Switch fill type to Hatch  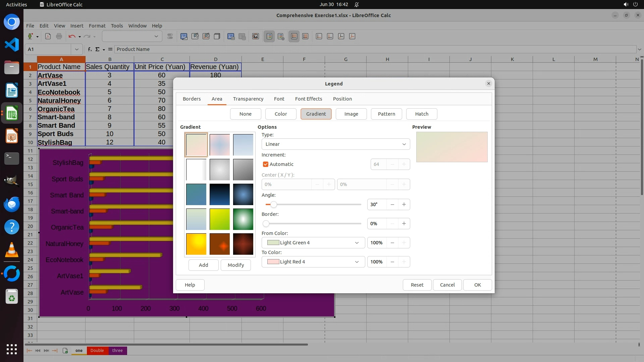click(421, 114)
